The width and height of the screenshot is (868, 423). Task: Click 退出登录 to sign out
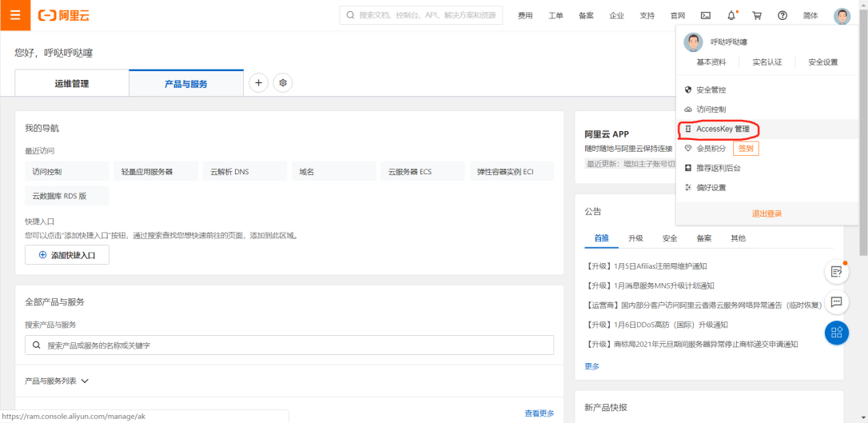[x=767, y=213]
